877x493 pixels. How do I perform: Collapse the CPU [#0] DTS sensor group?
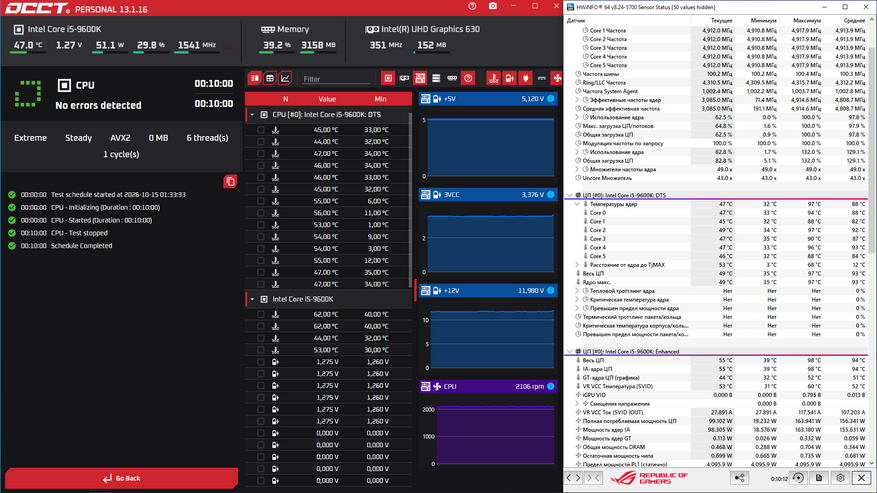point(252,115)
